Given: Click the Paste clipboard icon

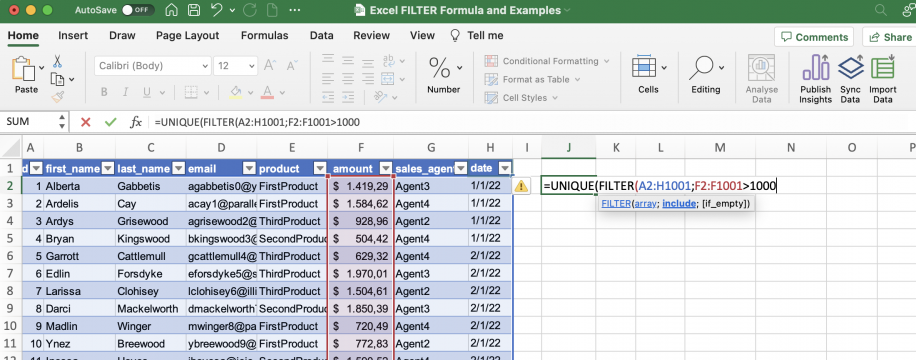Looking at the screenshot, I should [23, 68].
